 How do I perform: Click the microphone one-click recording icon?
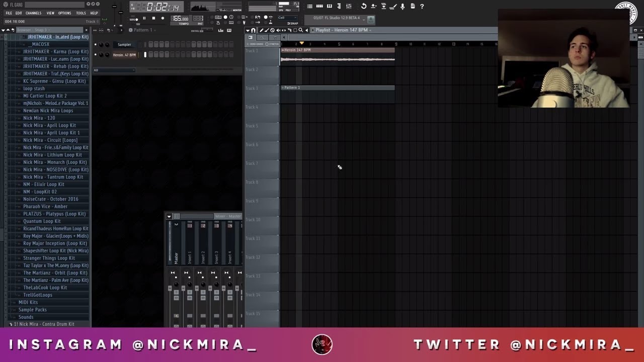[403, 6]
